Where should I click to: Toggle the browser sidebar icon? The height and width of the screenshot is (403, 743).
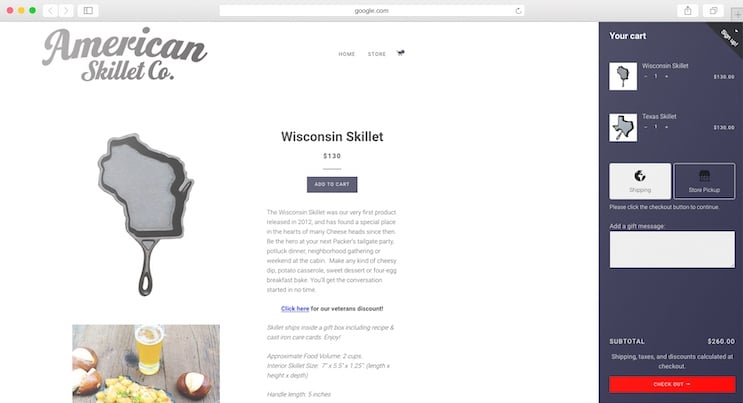pos(88,10)
